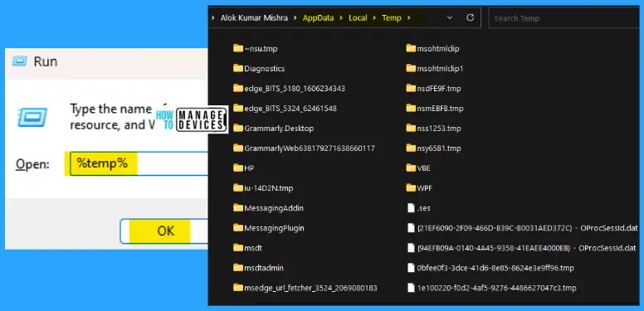Click the MessagingAddin folder icon
The height and width of the screenshot is (311, 644).
[238, 208]
